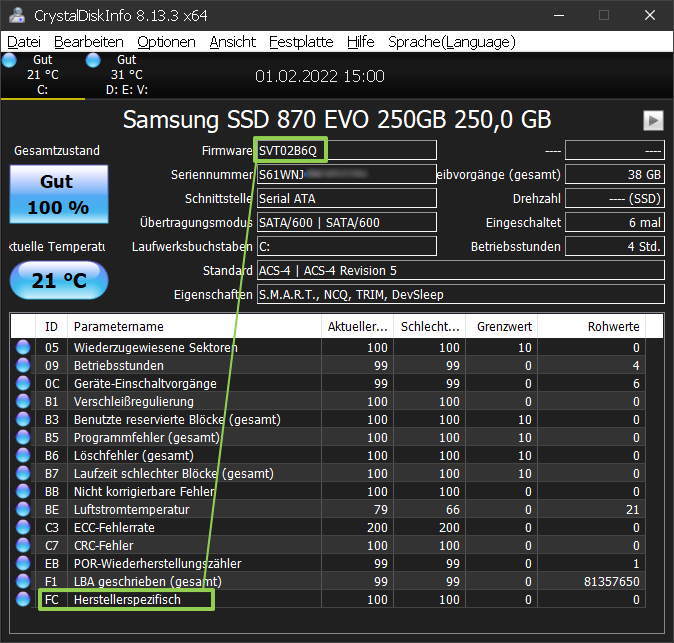Click status orb for CRC-Fehler
The image size is (674, 643).
click(x=23, y=545)
